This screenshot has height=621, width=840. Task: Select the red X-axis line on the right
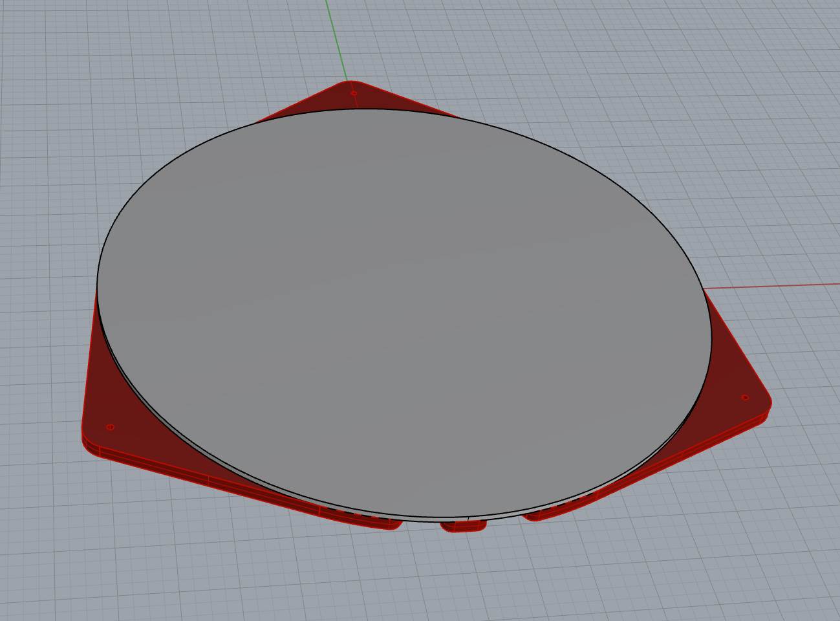[x=776, y=285]
